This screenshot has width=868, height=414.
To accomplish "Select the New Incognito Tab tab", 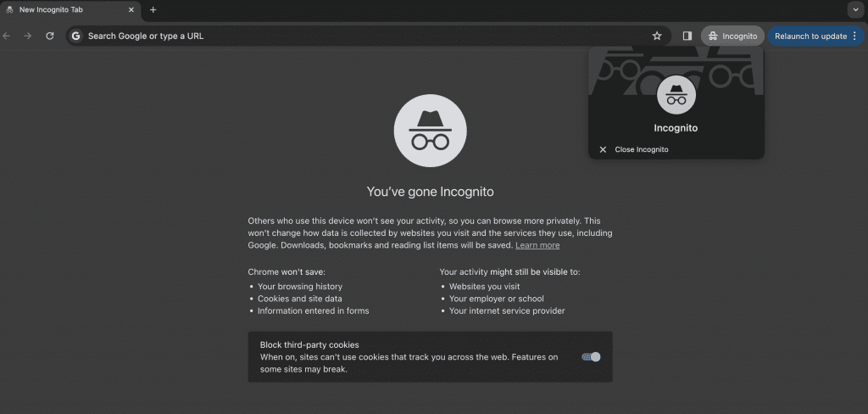I will (x=59, y=10).
